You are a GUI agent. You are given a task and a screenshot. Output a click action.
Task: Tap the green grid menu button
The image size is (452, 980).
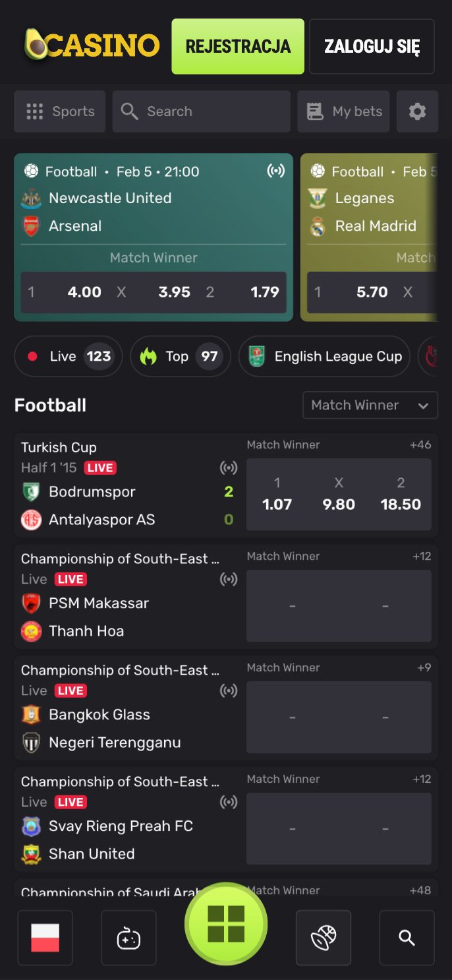[x=226, y=923]
